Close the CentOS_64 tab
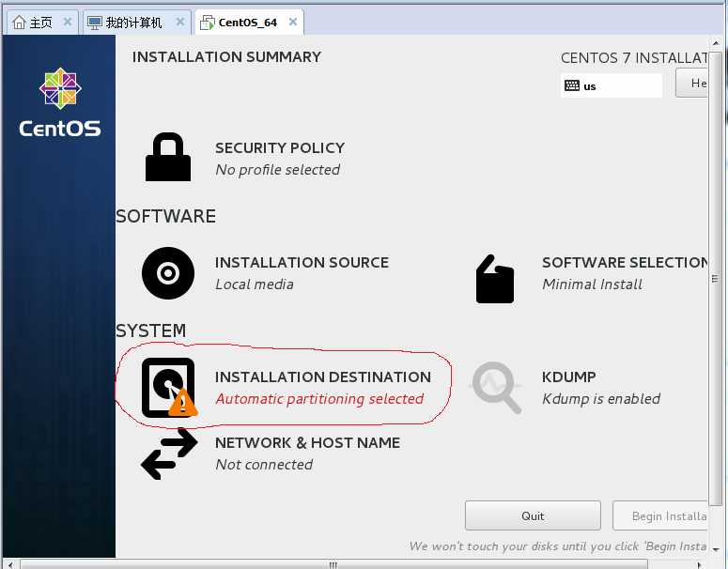 (293, 22)
